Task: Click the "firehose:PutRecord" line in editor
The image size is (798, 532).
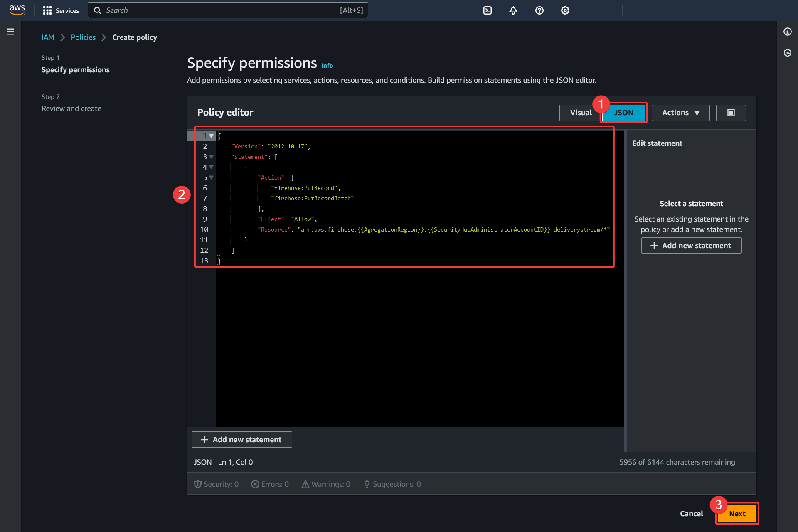Action: [305, 188]
